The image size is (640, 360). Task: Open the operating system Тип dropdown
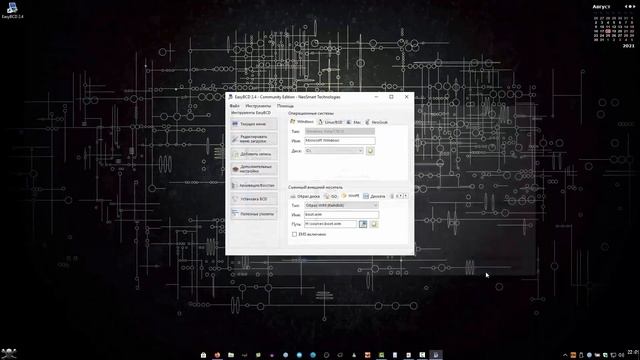coord(340,131)
